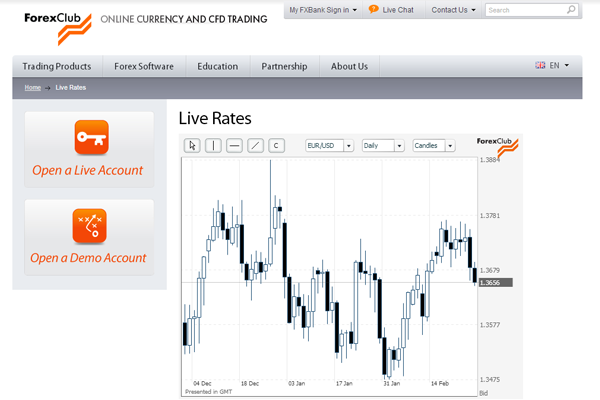Open the Forex Software menu

144,66
